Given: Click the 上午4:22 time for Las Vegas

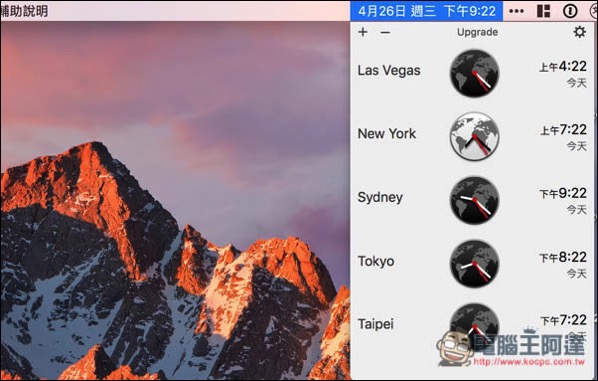Looking at the screenshot, I should [x=563, y=66].
